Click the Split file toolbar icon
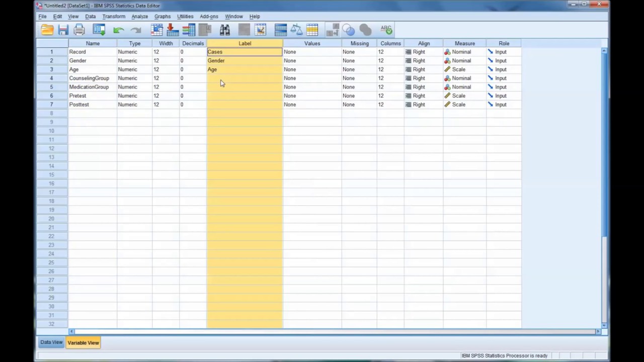 (281, 30)
